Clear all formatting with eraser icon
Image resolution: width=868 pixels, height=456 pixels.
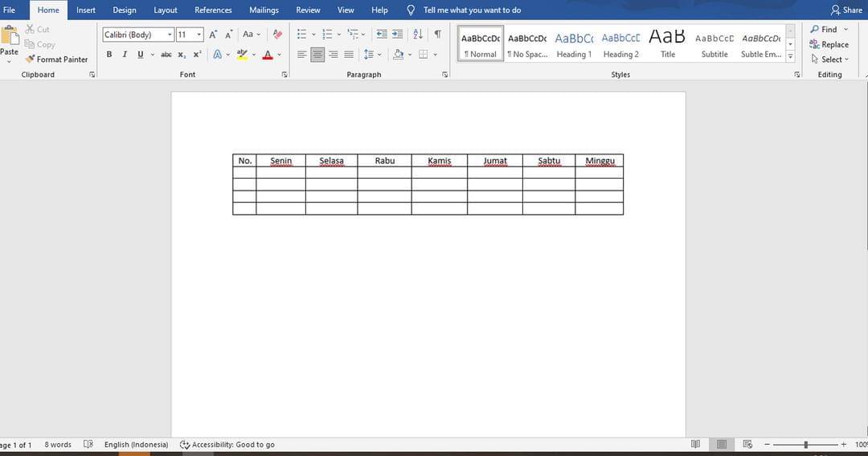click(x=277, y=35)
